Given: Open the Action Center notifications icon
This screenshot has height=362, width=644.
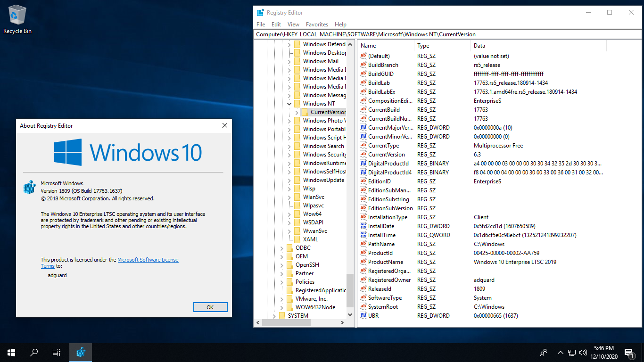Looking at the screenshot, I should coord(629,352).
